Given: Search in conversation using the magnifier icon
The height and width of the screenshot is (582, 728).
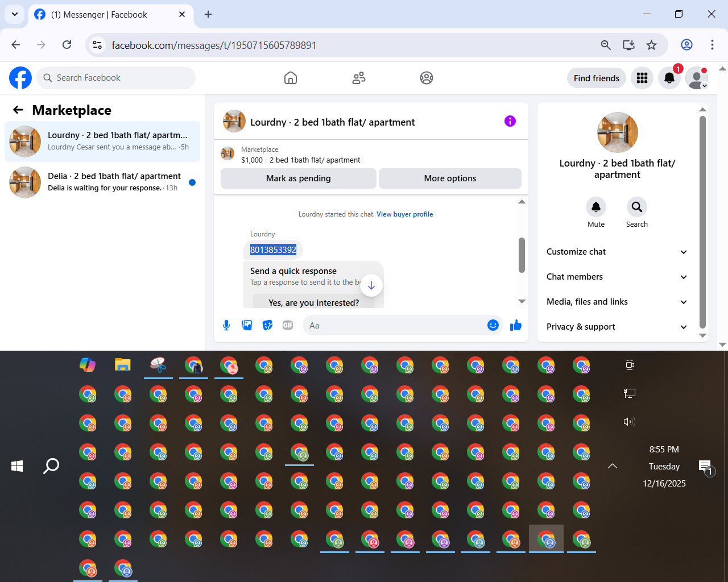Looking at the screenshot, I should (637, 207).
